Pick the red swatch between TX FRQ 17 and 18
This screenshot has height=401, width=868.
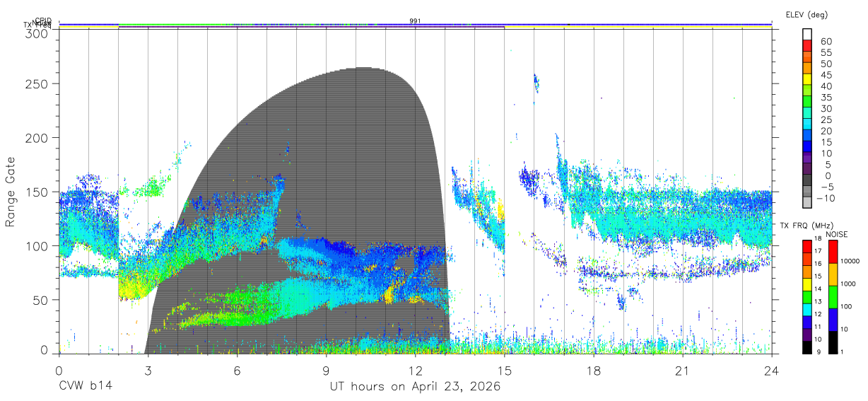click(807, 247)
